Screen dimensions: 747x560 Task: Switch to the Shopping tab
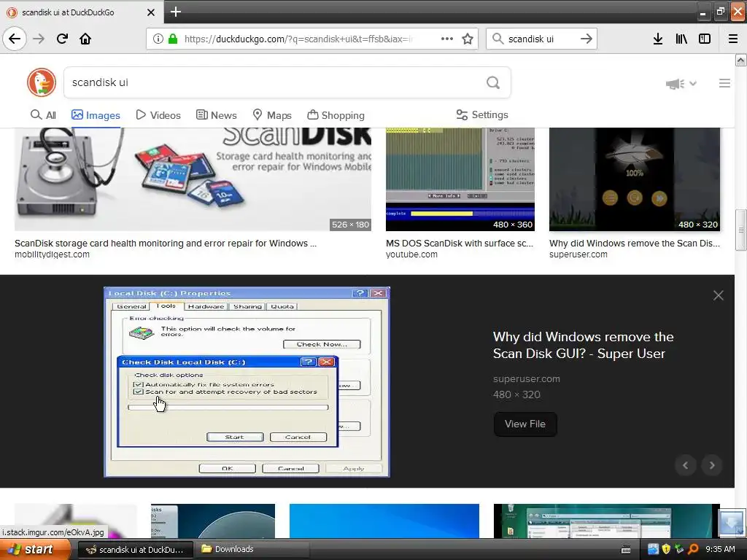click(x=336, y=115)
